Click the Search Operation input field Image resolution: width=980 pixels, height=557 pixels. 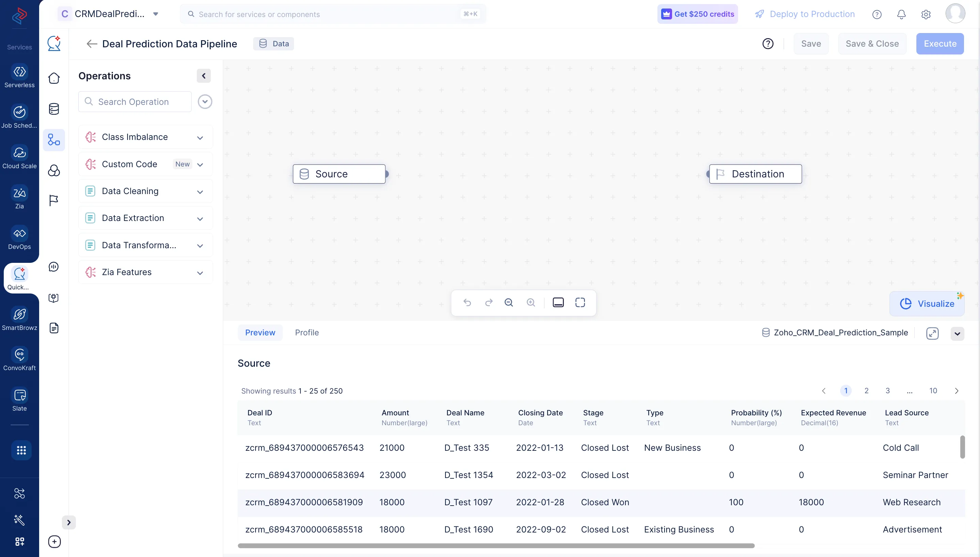[135, 102]
